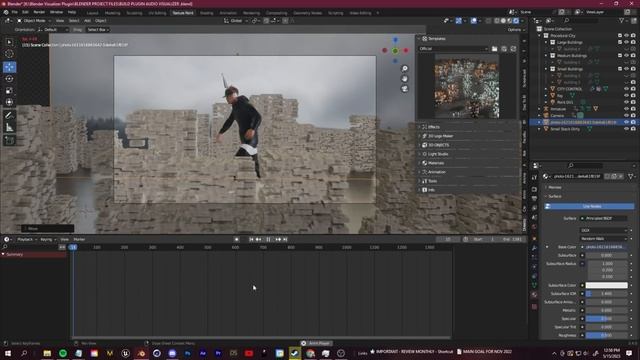
Task: Activate the Transform tool
Action: (9, 102)
